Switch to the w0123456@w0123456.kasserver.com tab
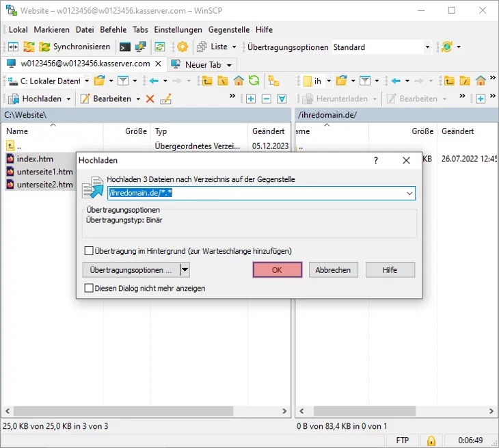 click(85, 64)
